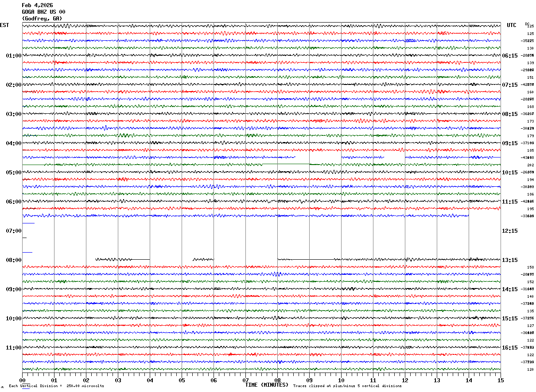Select the 10:00 EST row label
The width and height of the screenshot is (536, 392).
[x=14, y=319]
